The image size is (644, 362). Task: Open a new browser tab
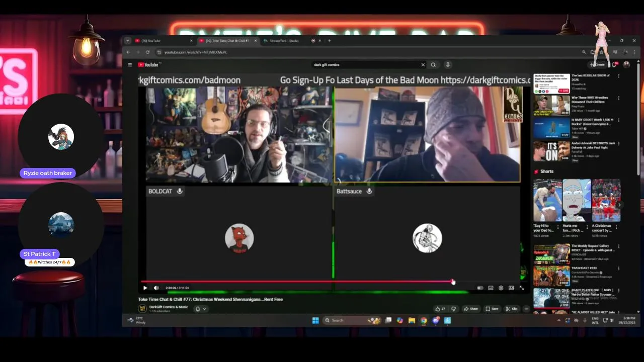330,41
